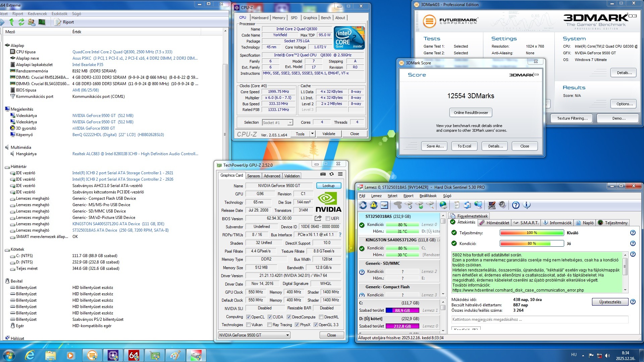Open the GPU-Z hamburger menu
Viewport: 644px width, 362px height.
coord(340,174)
